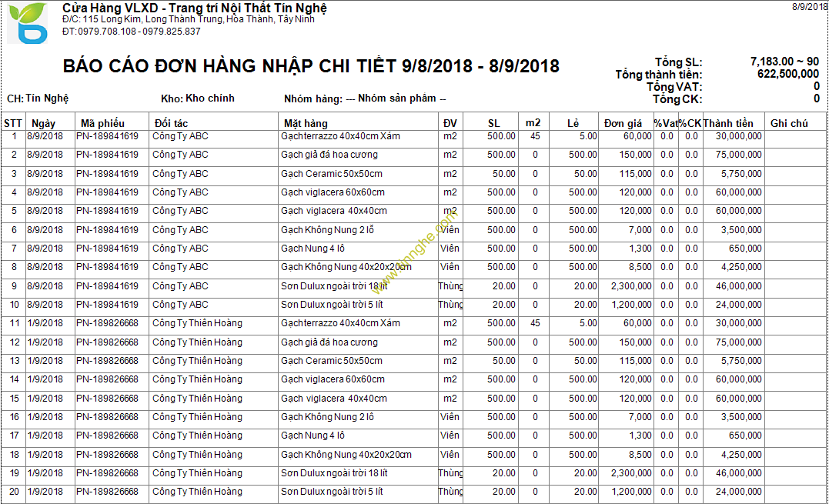This screenshot has width=829, height=504.
Task: Click 'Gạch terrazzo 40x40cm Xám' in row 1
Action: [340, 136]
